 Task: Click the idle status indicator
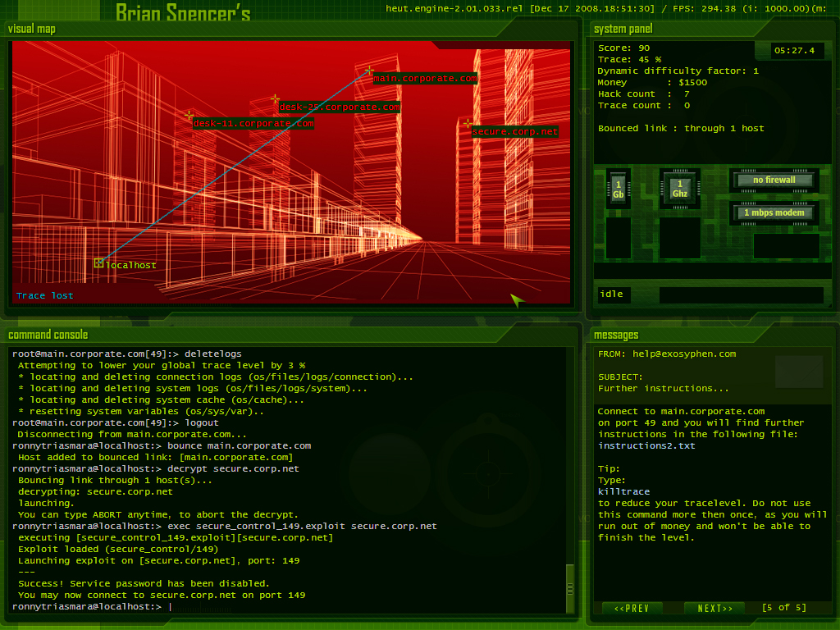click(612, 294)
